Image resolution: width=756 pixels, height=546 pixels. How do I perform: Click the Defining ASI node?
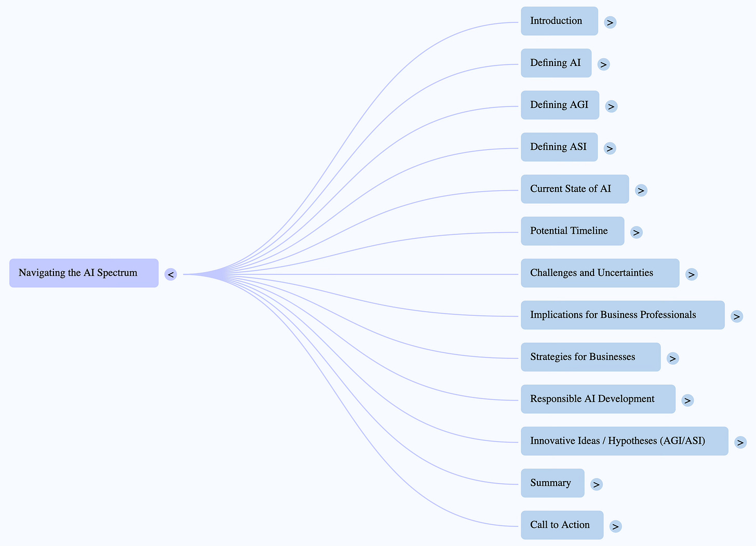pyautogui.click(x=559, y=147)
